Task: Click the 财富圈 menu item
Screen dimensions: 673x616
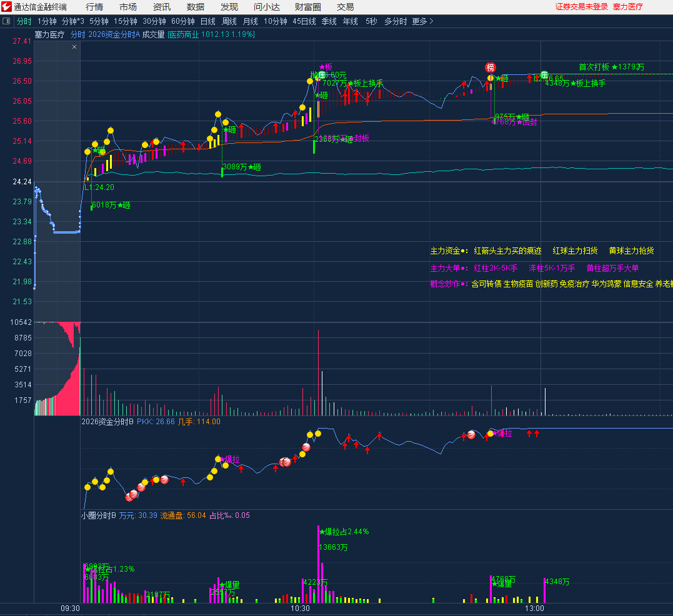Action: coord(308,7)
